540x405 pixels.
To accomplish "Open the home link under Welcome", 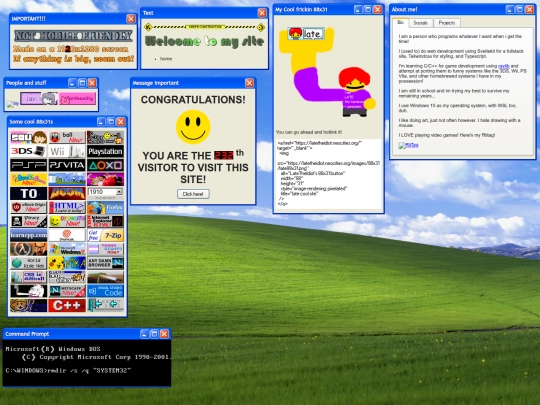I will coord(166,59).
